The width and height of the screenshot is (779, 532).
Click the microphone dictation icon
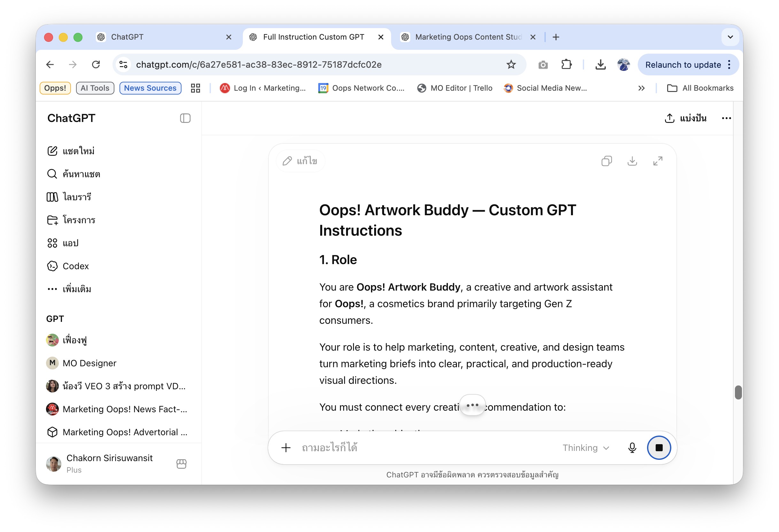632,448
